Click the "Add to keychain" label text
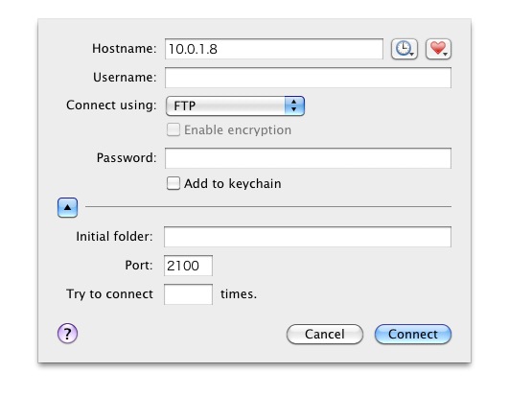Image resolution: width=509 pixels, height=420 pixels. [x=232, y=183]
